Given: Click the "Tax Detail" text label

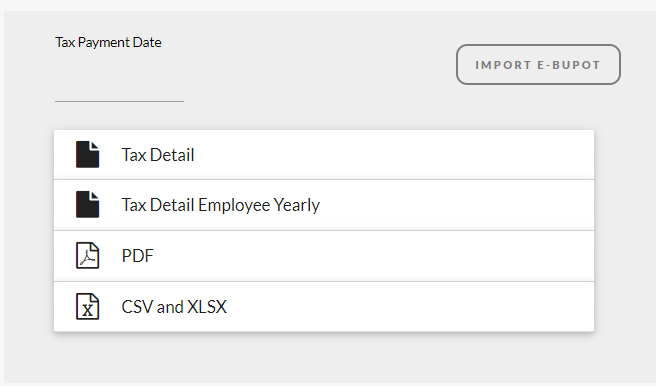Looking at the screenshot, I should point(158,155).
